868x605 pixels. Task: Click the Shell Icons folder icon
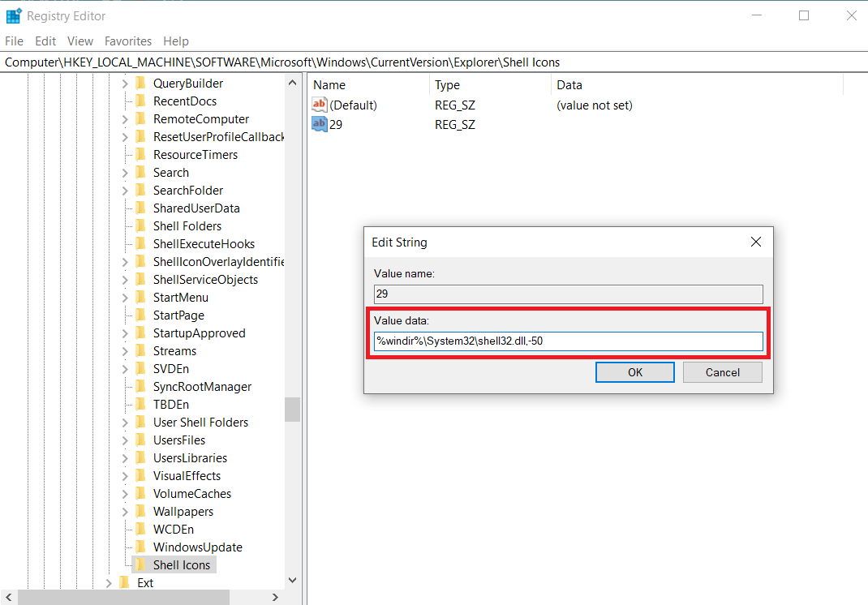tap(140, 564)
